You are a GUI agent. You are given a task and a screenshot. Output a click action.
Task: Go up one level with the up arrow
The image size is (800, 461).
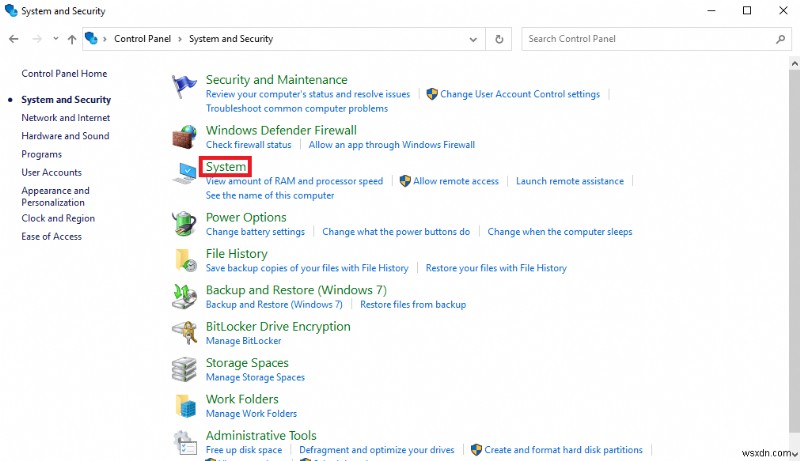72,39
